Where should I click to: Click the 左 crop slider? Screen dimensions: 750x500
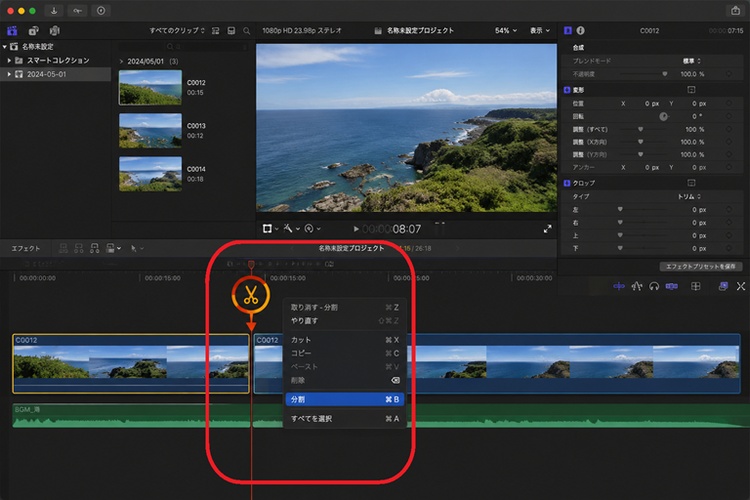point(644,210)
